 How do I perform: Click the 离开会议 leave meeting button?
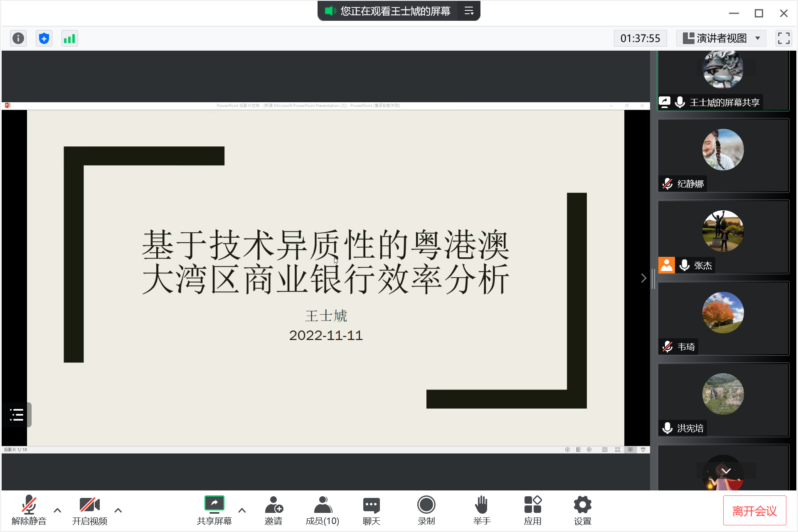pos(754,511)
